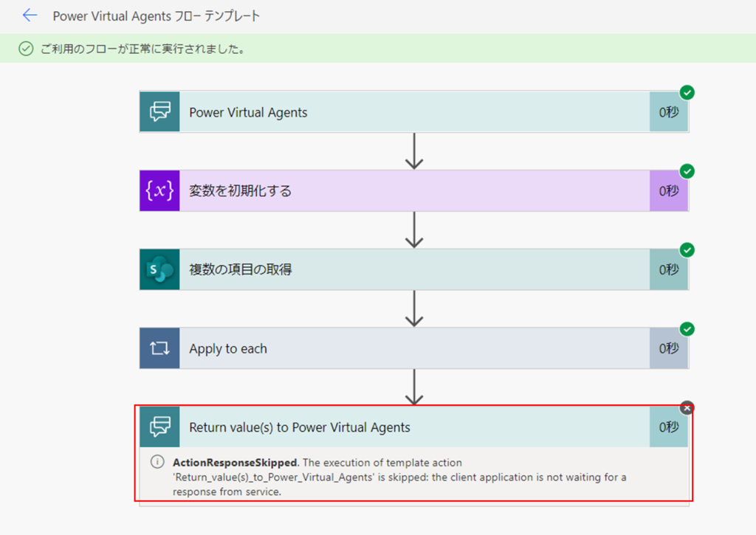Expand the 複数の項目の取得 step
This screenshot has width=756, height=535.
tap(414, 269)
